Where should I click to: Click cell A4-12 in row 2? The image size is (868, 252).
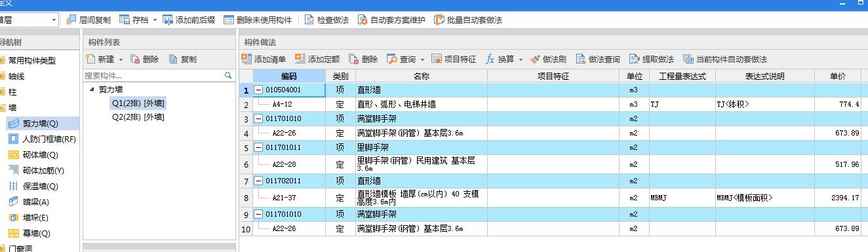(x=289, y=104)
